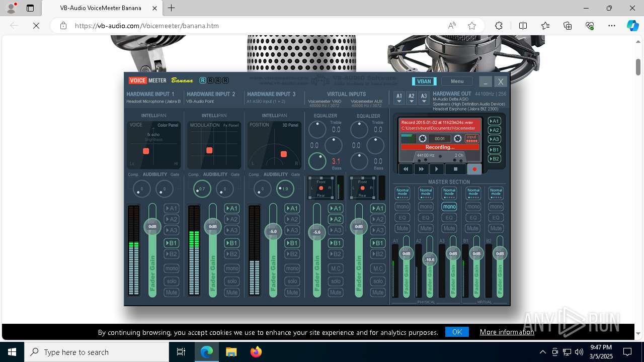Open Edge tab actions menu icon

[x=30, y=8]
